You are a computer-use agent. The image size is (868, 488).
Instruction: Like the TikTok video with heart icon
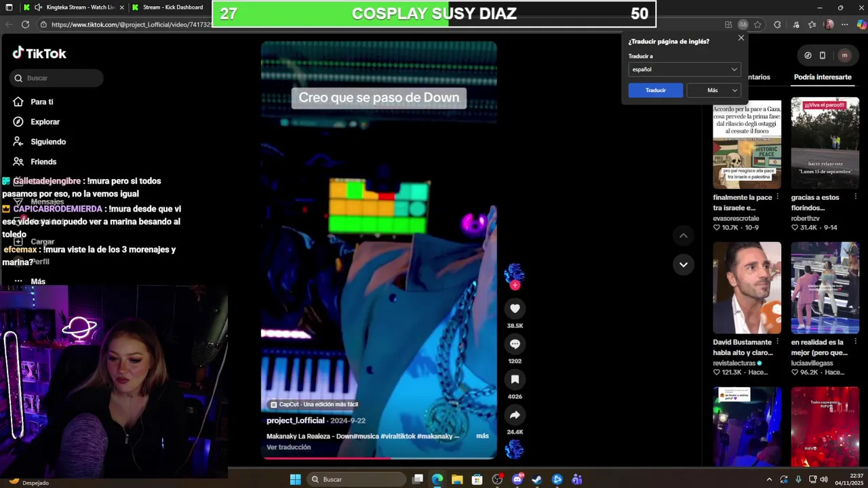pos(515,308)
